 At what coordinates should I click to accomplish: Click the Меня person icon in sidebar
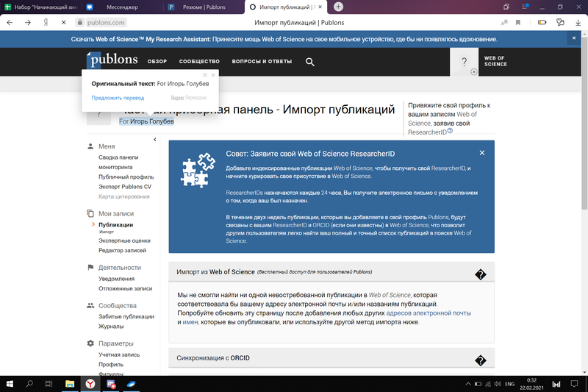90,146
